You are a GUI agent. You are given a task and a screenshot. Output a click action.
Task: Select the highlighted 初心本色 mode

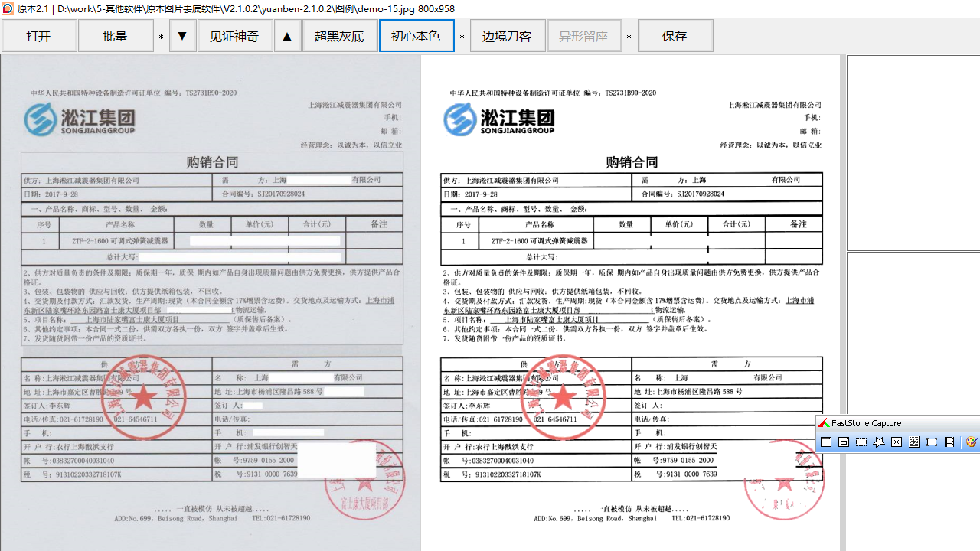[416, 35]
